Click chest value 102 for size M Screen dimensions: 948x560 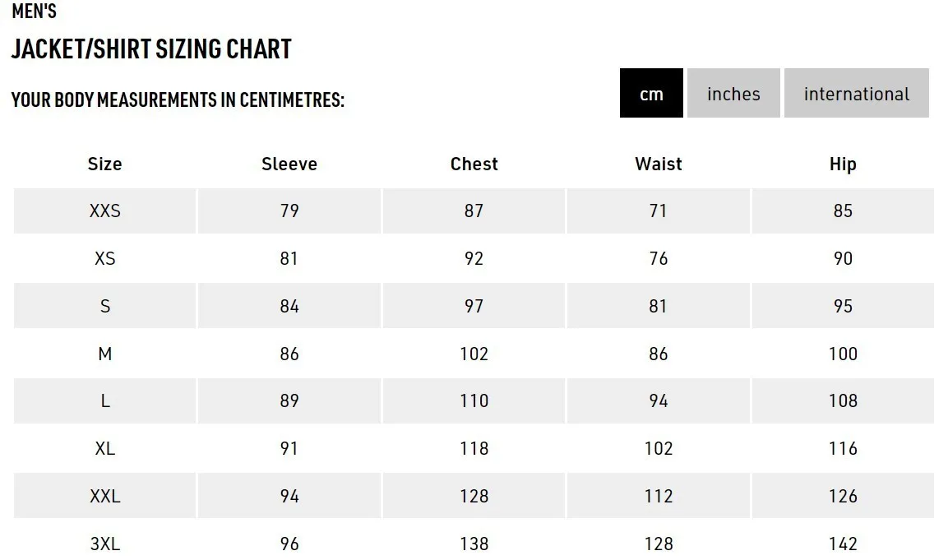tap(474, 354)
